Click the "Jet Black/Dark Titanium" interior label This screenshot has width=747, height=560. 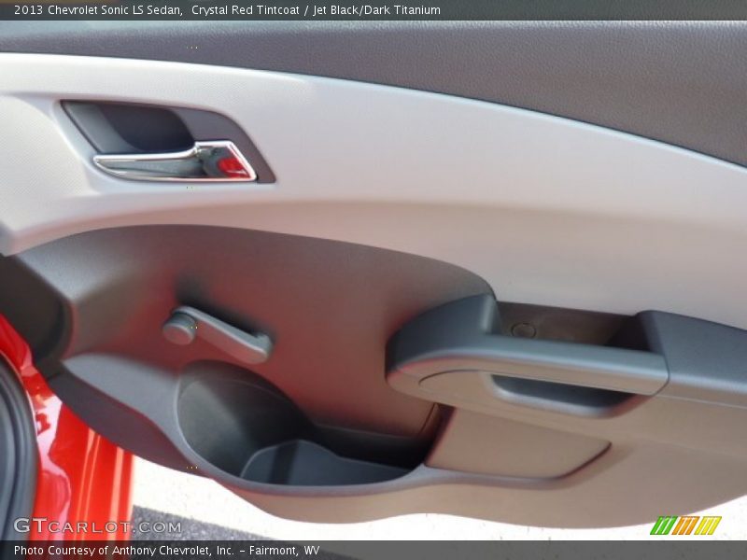(377, 10)
